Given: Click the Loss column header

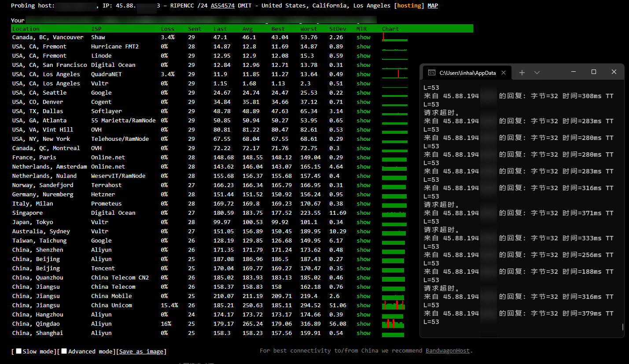Looking at the screenshot, I should [168, 29].
